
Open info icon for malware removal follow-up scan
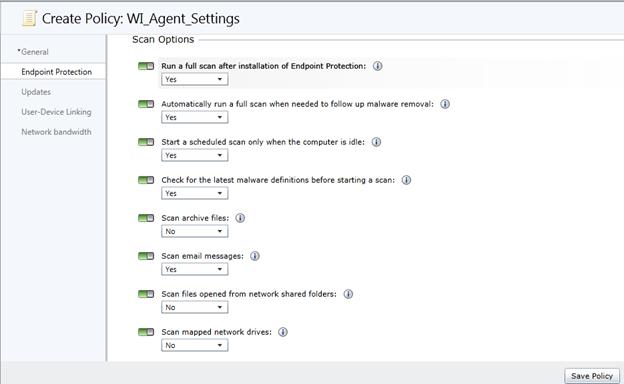point(445,104)
